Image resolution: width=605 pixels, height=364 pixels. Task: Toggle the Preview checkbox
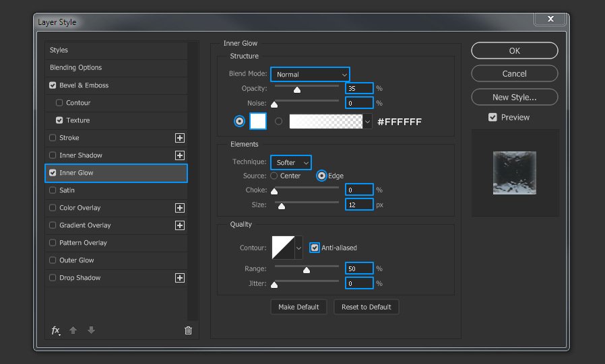point(492,117)
